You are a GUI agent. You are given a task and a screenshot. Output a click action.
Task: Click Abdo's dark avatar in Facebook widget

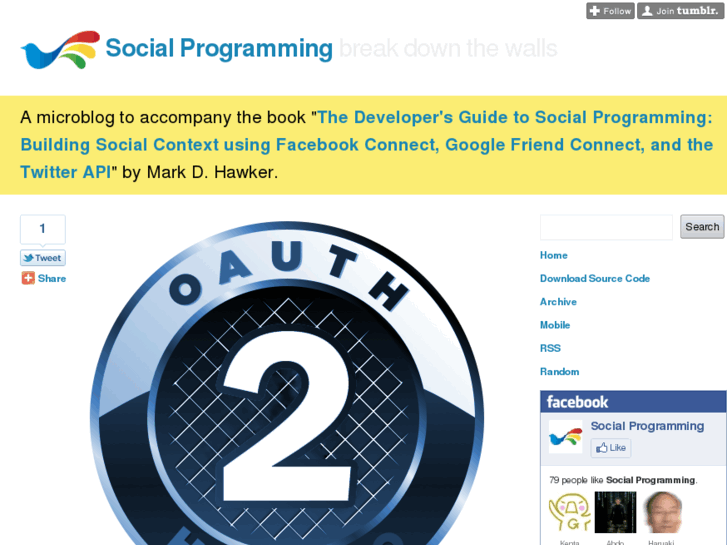[x=615, y=512]
